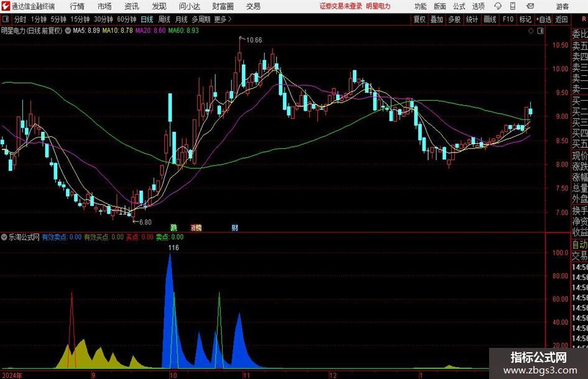Click the 涨榜 event marker
Image resolution: width=588 pixels, height=379 pixels.
coord(196,227)
